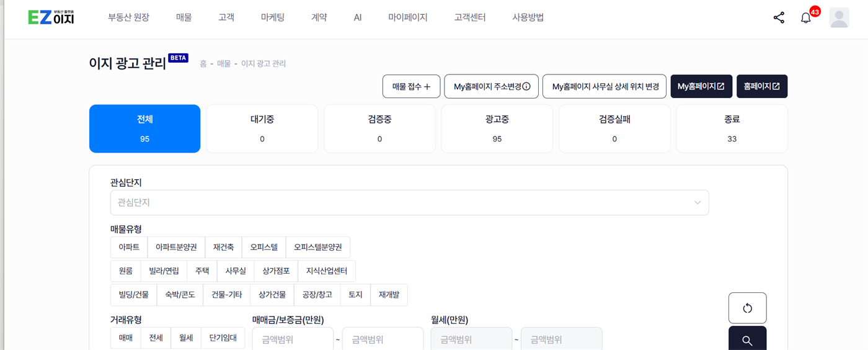Select the 검증중 status tab
Viewport: 868px width, 350px height.
(x=379, y=128)
